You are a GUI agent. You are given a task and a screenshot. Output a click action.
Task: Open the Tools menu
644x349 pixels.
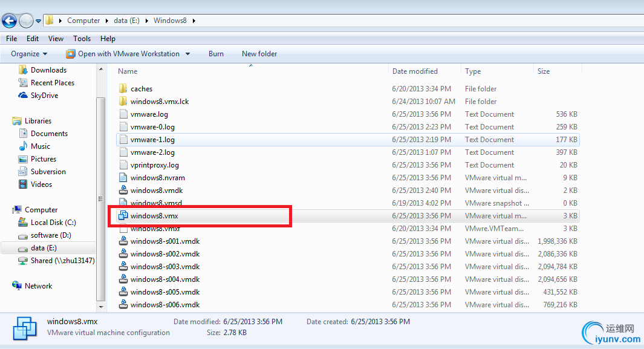82,39
